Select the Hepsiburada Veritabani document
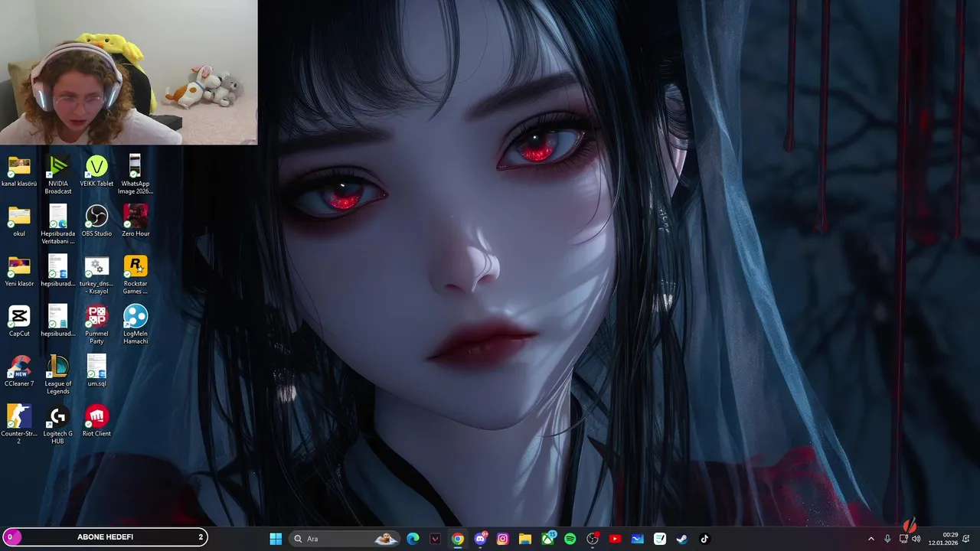The width and height of the screenshot is (980, 551). (58, 224)
